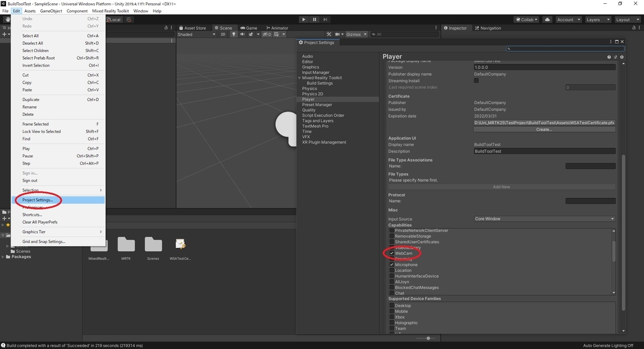Enable HumanInterfaceDevice capability
Viewport: 644px width, 349px height.
[x=392, y=276]
